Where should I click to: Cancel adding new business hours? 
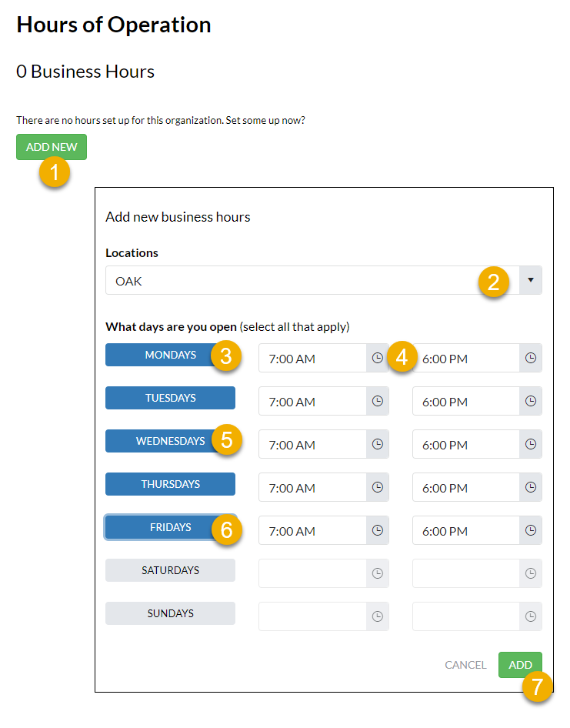pos(465,665)
